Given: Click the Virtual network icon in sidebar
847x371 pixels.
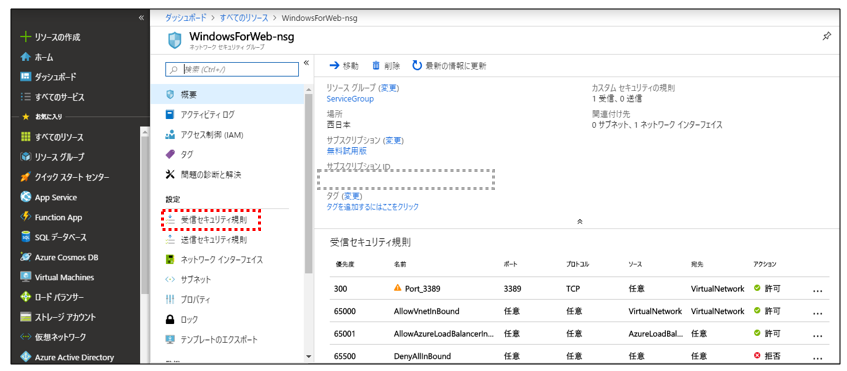Looking at the screenshot, I should click(25, 337).
